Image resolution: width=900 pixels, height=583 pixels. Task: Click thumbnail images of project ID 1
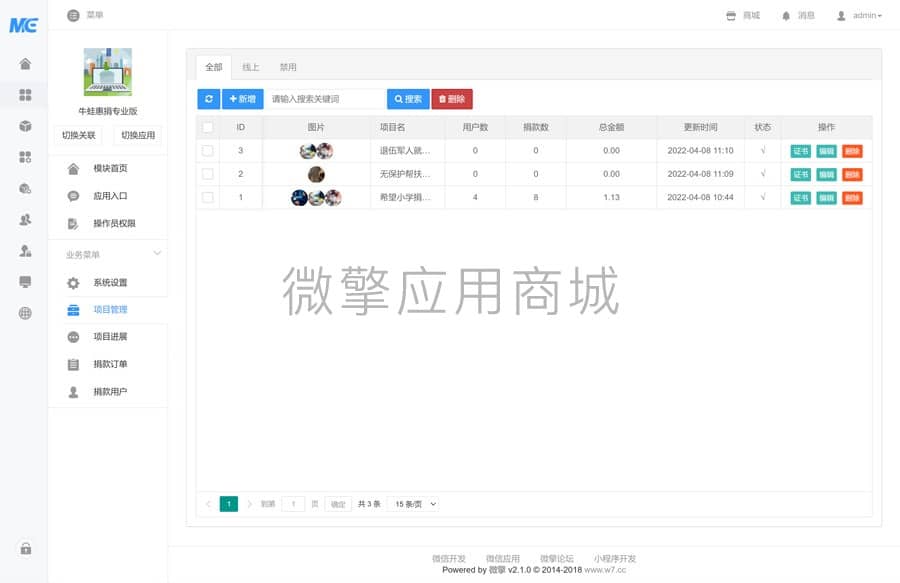click(x=316, y=197)
